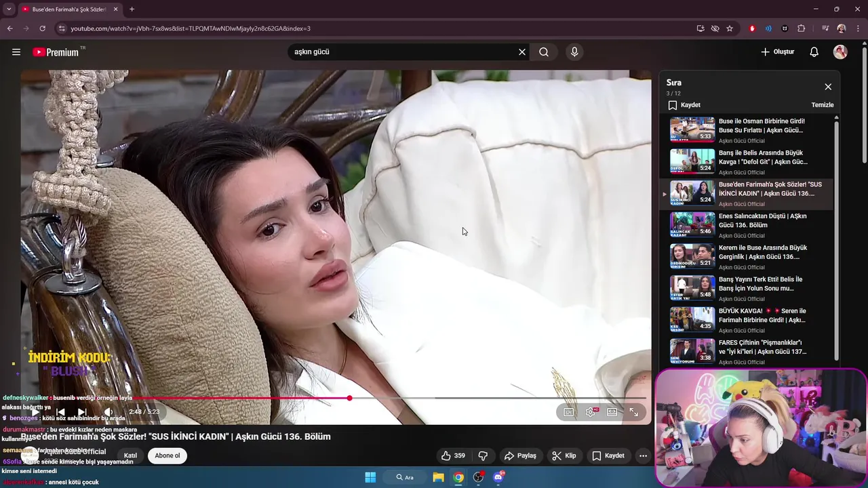Open the YouTube hamburger guide menu

(16, 52)
